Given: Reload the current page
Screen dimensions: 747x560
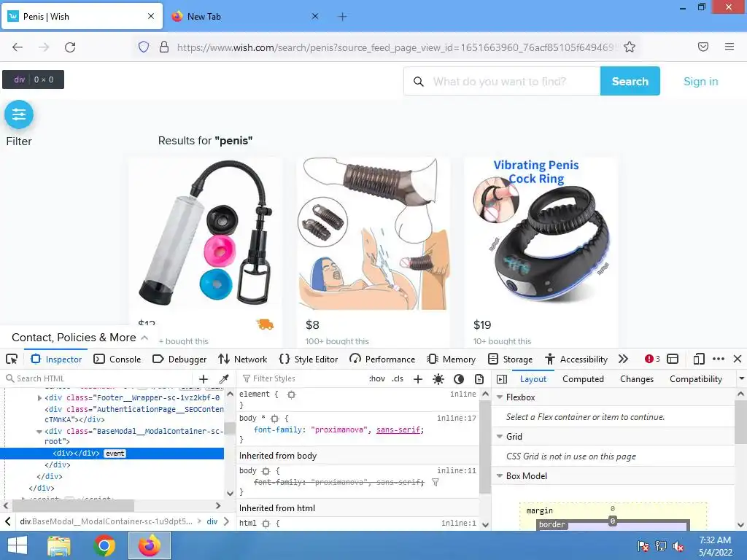Looking at the screenshot, I should coord(70,47).
